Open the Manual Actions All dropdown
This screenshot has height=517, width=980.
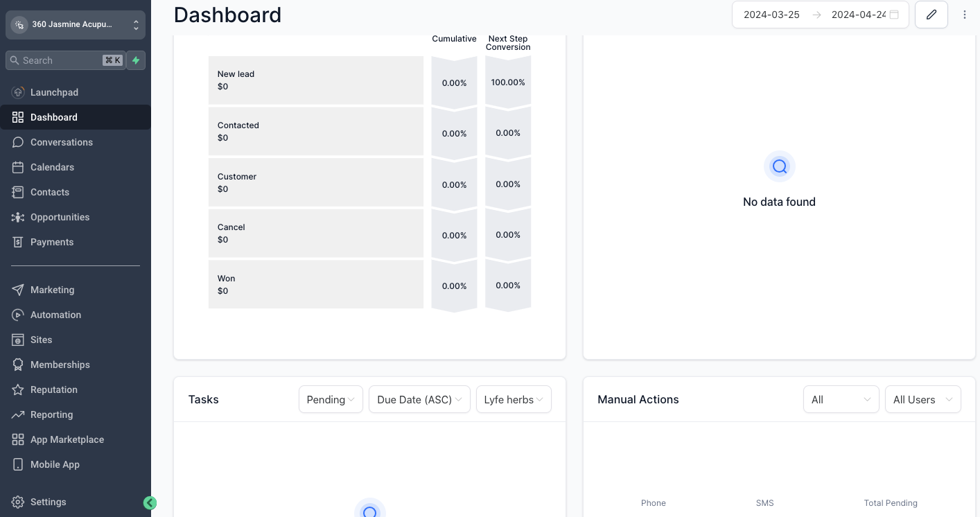[841, 399]
